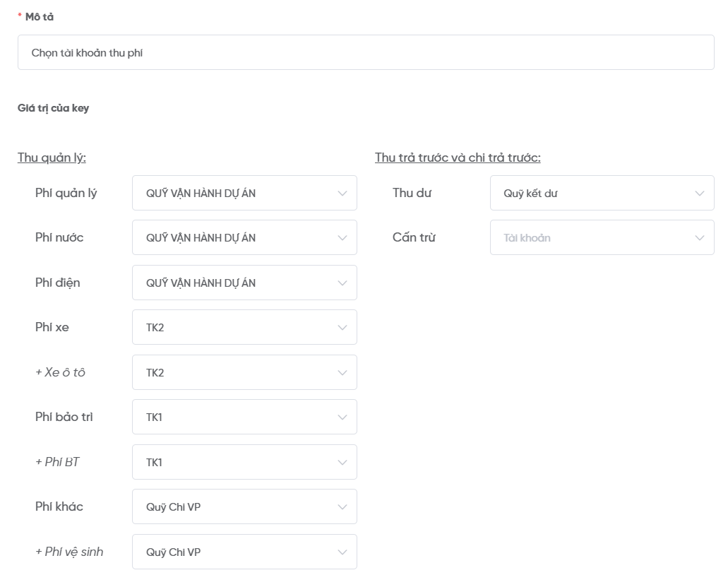Expand the Phí nước dropdown chevron
The width and height of the screenshot is (728, 575).
tap(342, 238)
